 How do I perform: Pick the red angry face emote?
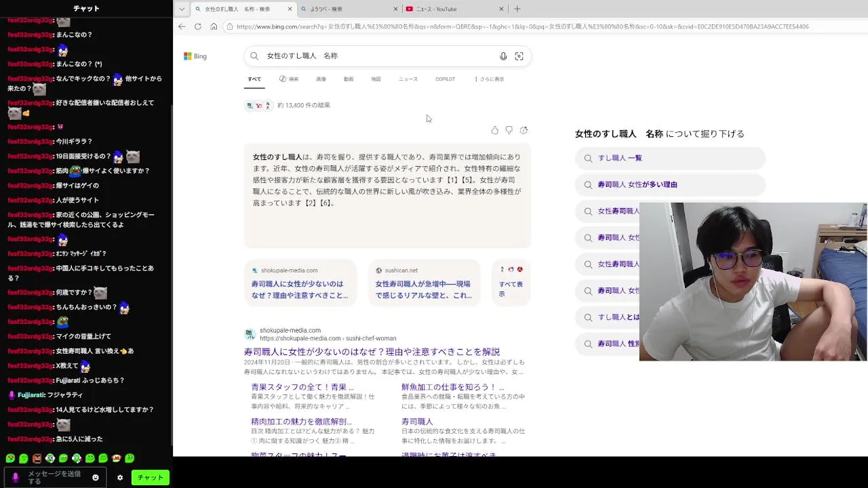pyautogui.click(x=37, y=459)
